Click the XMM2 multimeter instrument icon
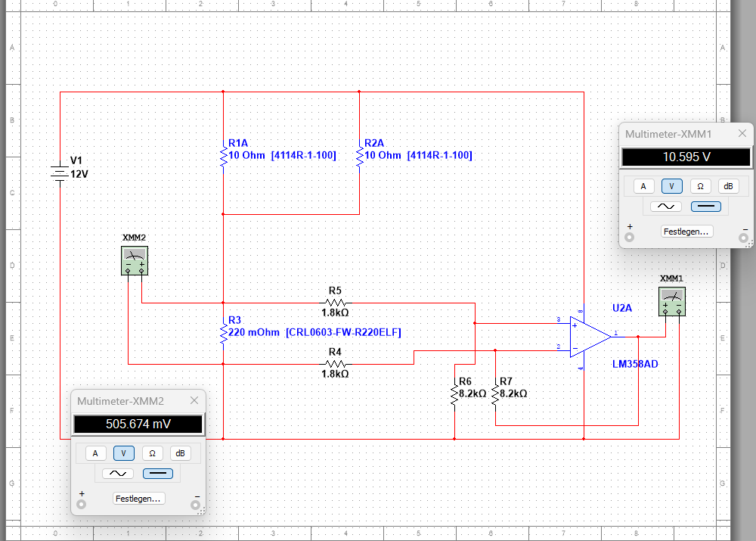 [x=134, y=260]
